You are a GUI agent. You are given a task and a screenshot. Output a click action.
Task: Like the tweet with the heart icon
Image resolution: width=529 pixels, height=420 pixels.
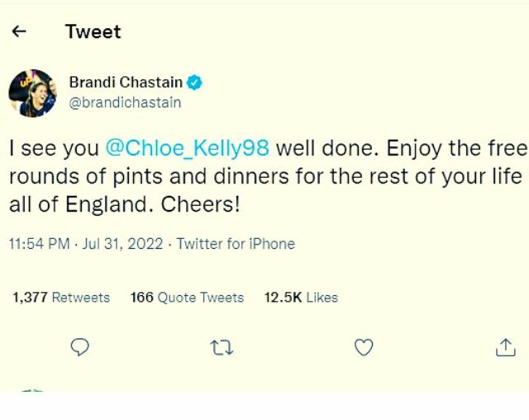point(364,348)
